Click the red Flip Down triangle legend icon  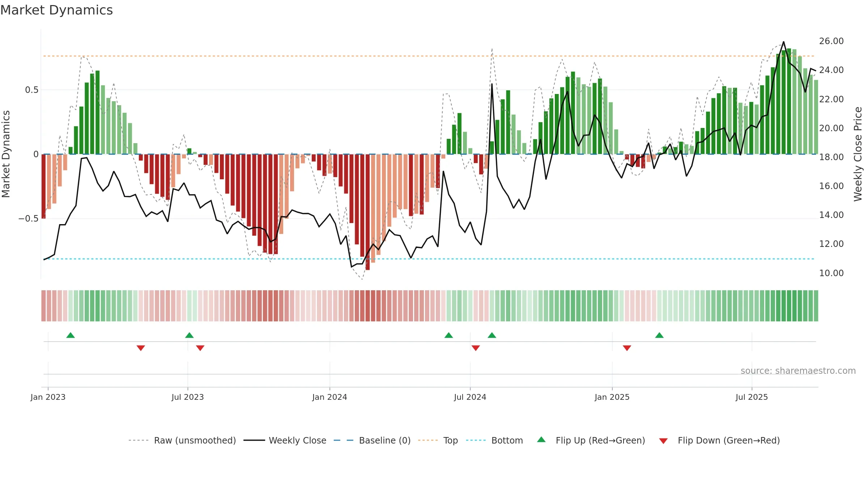coord(663,441)
